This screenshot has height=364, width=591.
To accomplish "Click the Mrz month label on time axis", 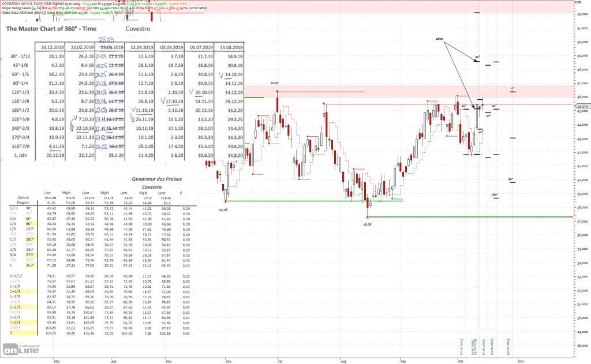I will pos(57,361).
